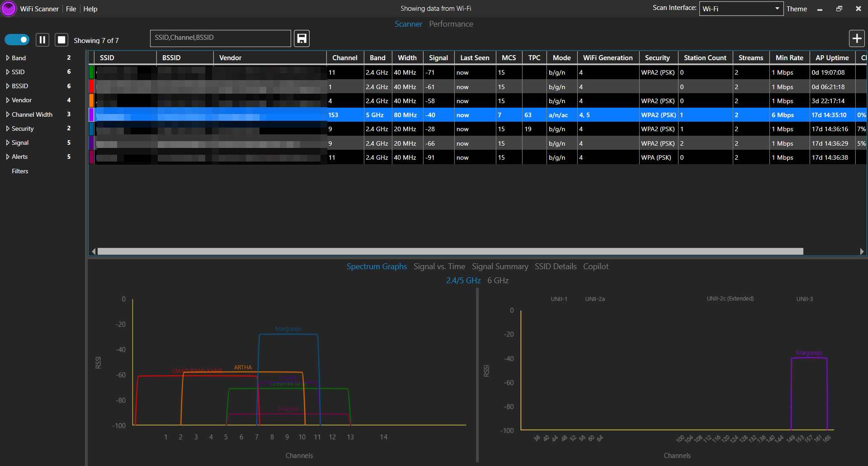Click the plus add button
Screen dimensions: 868x466
857,38
